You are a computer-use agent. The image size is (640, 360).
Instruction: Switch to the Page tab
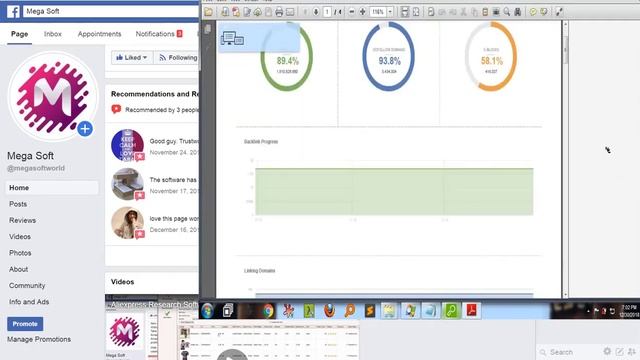(20, 34)
